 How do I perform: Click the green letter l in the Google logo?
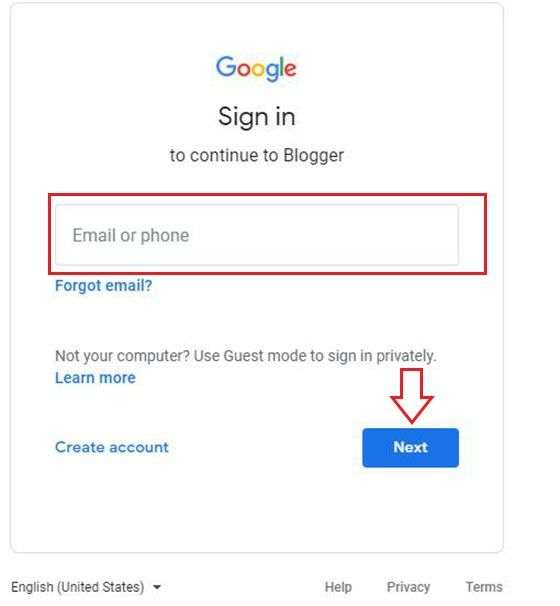(282, 66)
